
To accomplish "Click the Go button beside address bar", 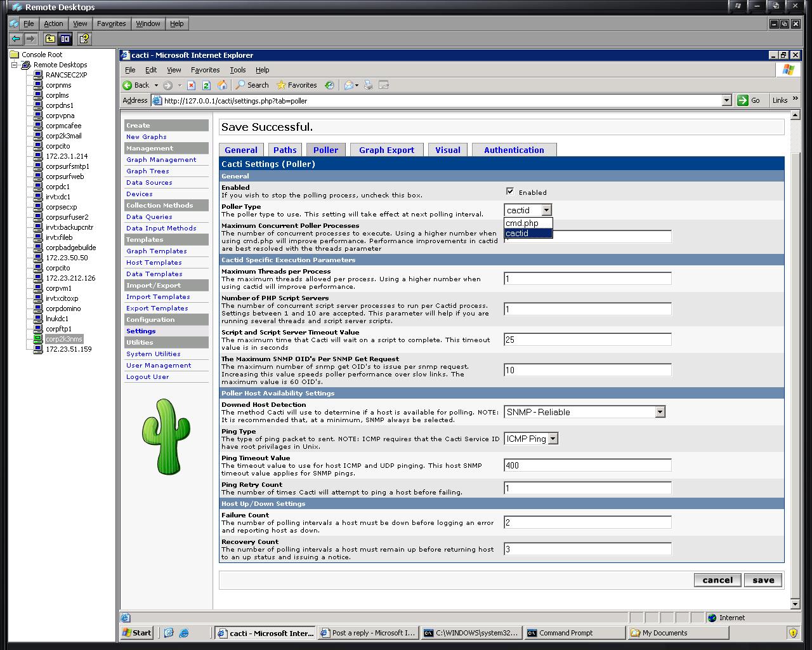I will [749, 100].
